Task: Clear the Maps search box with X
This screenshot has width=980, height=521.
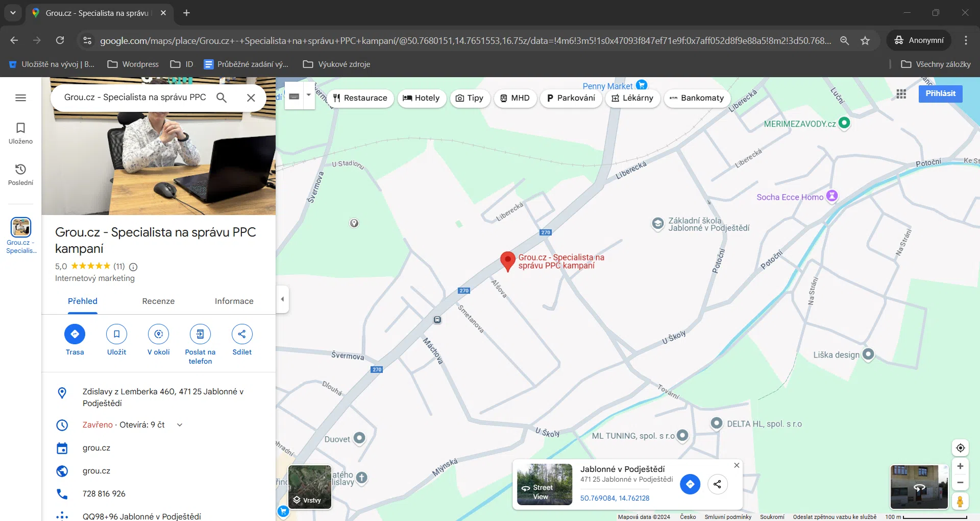Action: [251, 98]
